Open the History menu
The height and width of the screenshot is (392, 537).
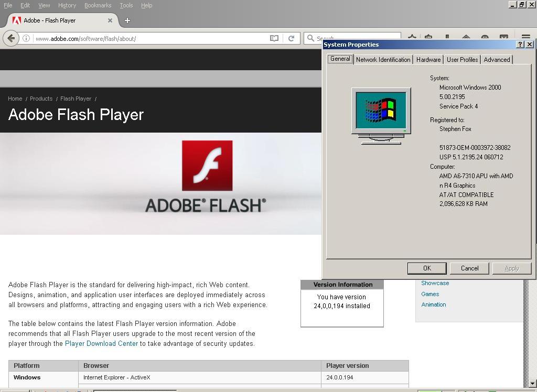tap(67, 5)
